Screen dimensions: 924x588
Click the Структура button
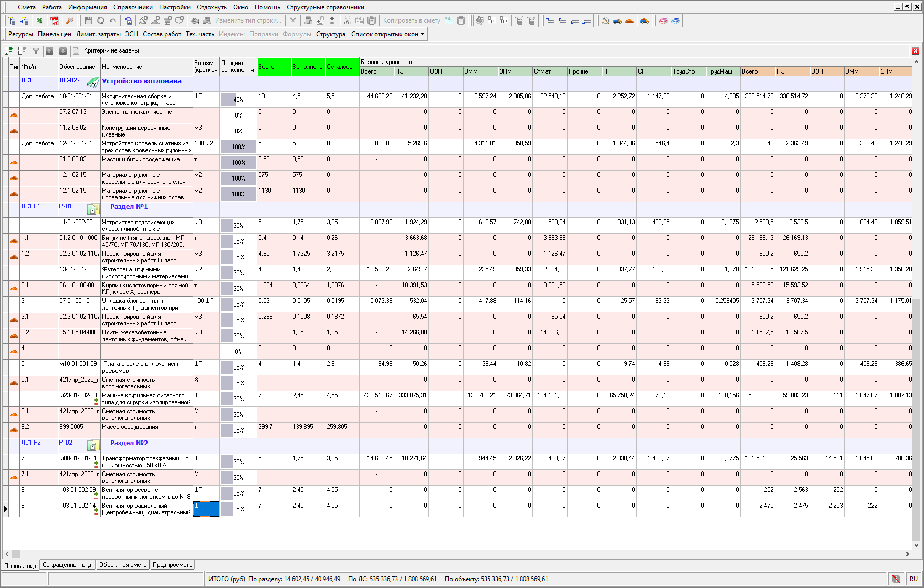click(331, 34)
